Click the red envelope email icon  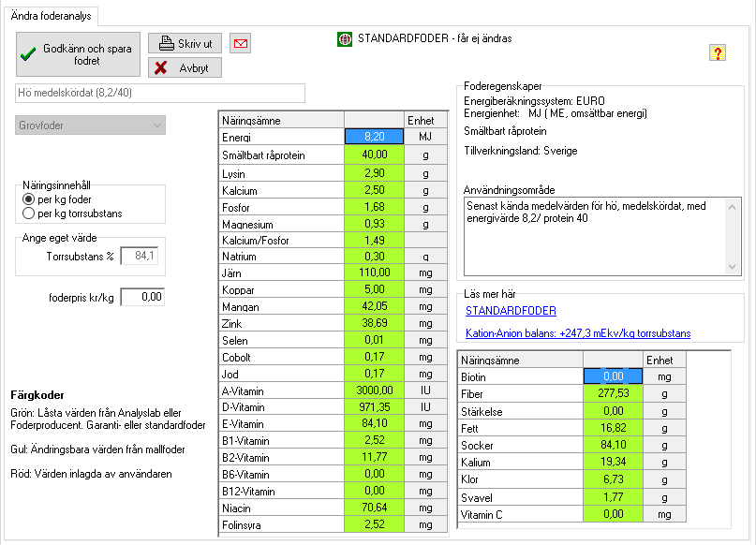point(240,43)
